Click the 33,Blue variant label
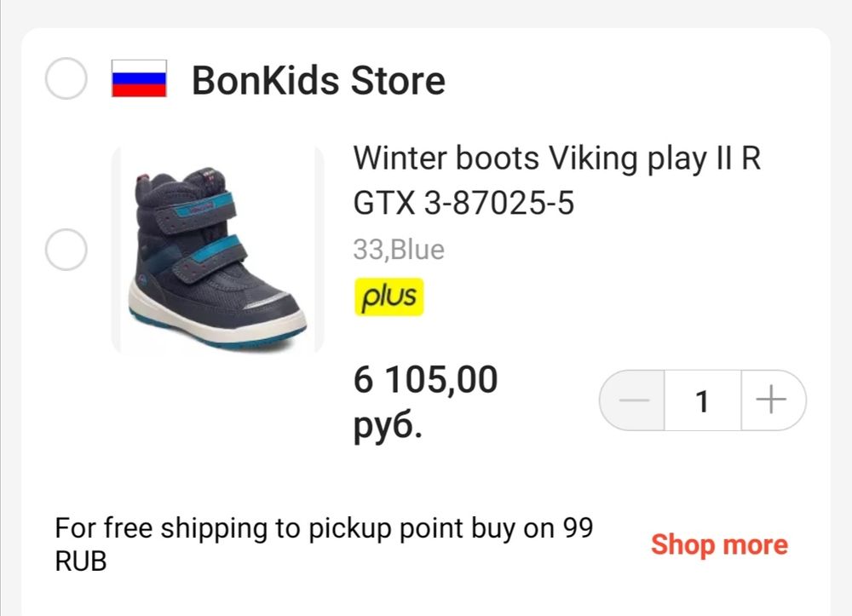The image size is (852, 616). coord(399,249)
